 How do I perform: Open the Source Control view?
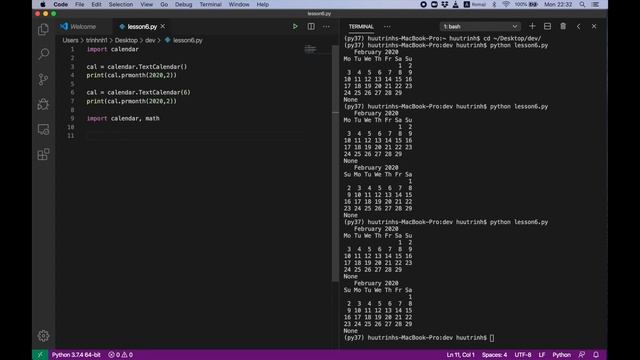(43, 79)
